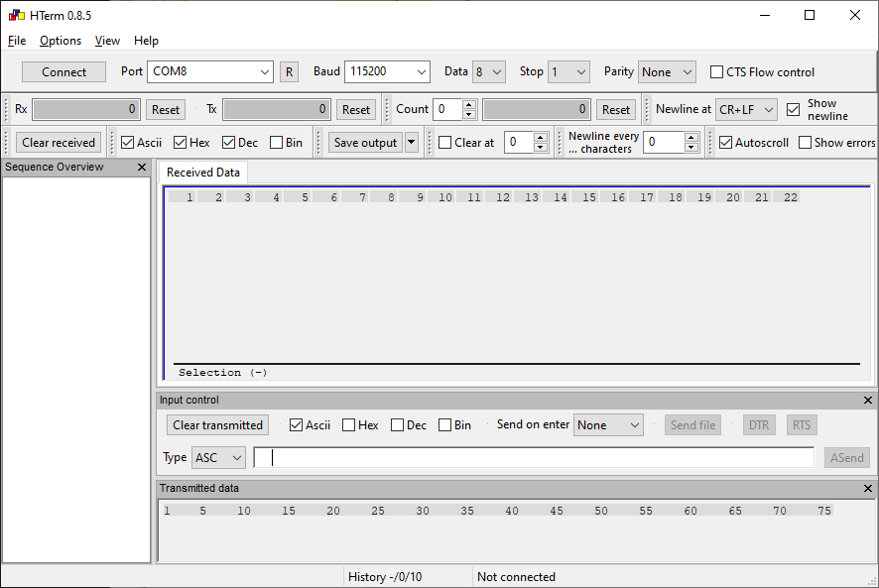879x588 pixels.
Task: Decrease the Clear at spinner value
Action: click(x=541, y=148)
